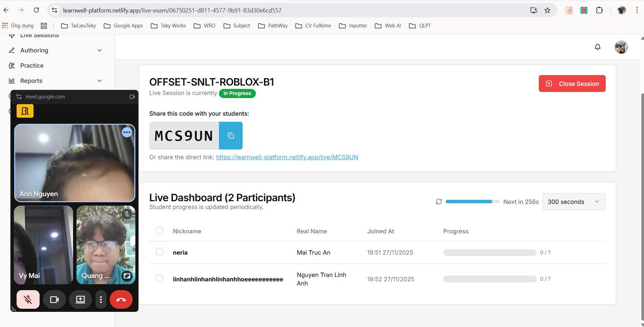Unmute microphone in Google Meet window
Image resolution: width=644 pixels, height=327 pixels.
click(28, 299)
